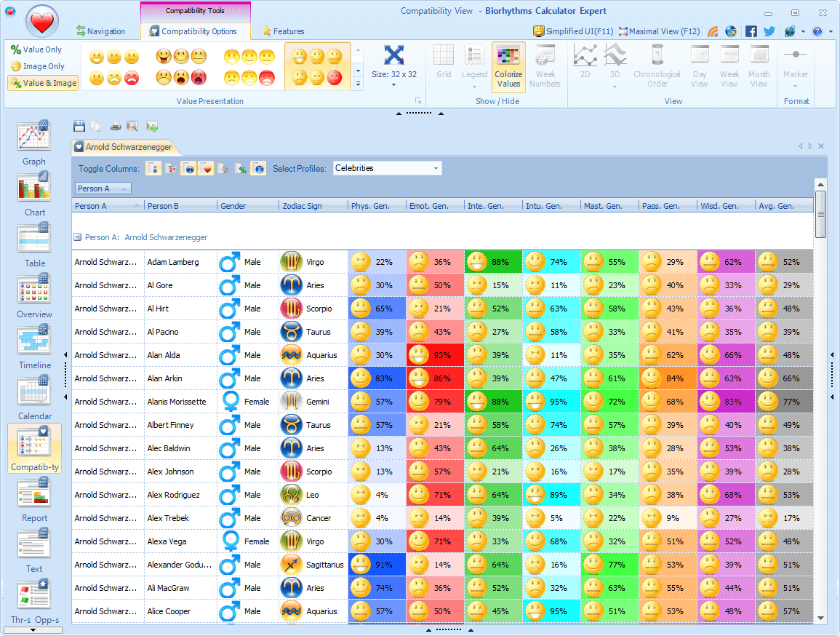Click the Print icon
This screenshot has width=840, height=636.
[116, 127]
